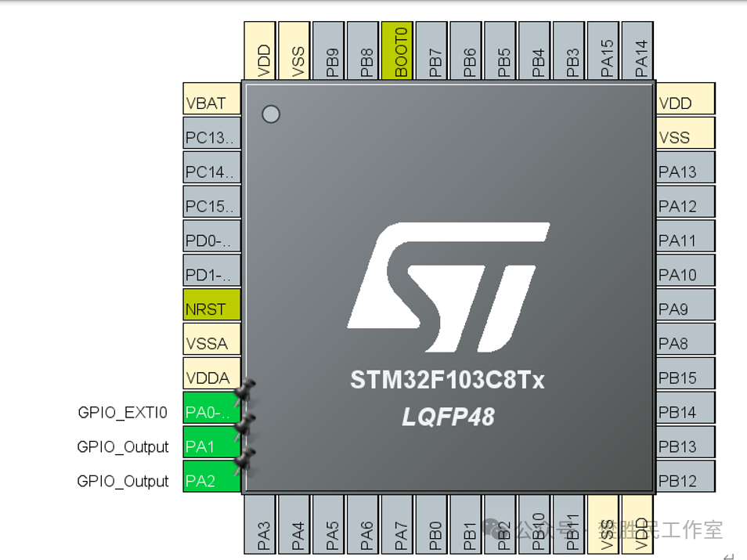Select the NRST pin

coord(211,305)
